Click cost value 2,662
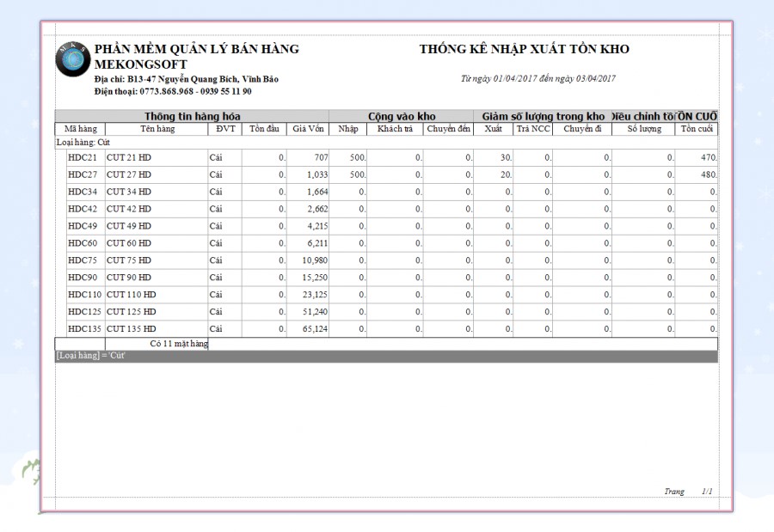This screenshot has width=774, height=532. pos(317,209)
